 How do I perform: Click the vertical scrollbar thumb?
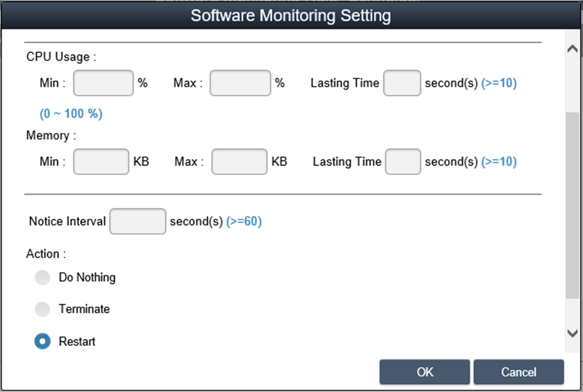click(x=572, y=205)
